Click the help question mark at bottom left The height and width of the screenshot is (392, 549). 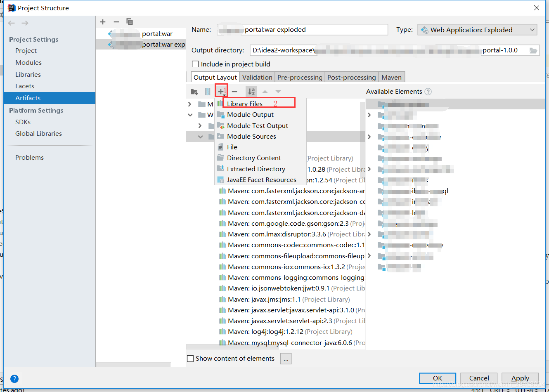coord(14,379)
